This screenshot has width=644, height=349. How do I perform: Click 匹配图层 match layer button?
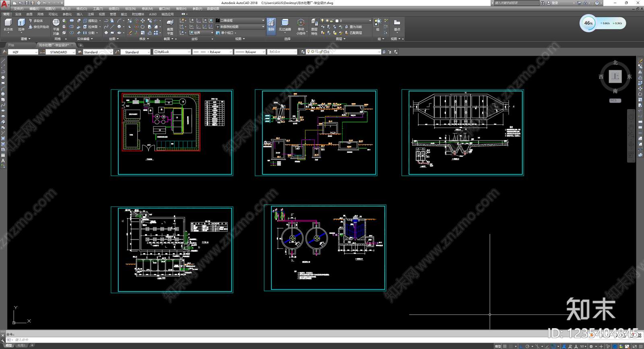coord(353,33)
